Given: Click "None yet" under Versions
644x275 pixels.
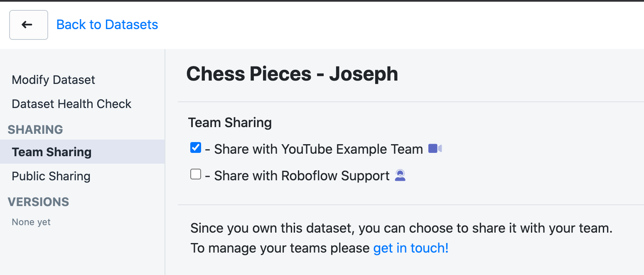Looking at the screenshot, I should coord(31,222).
